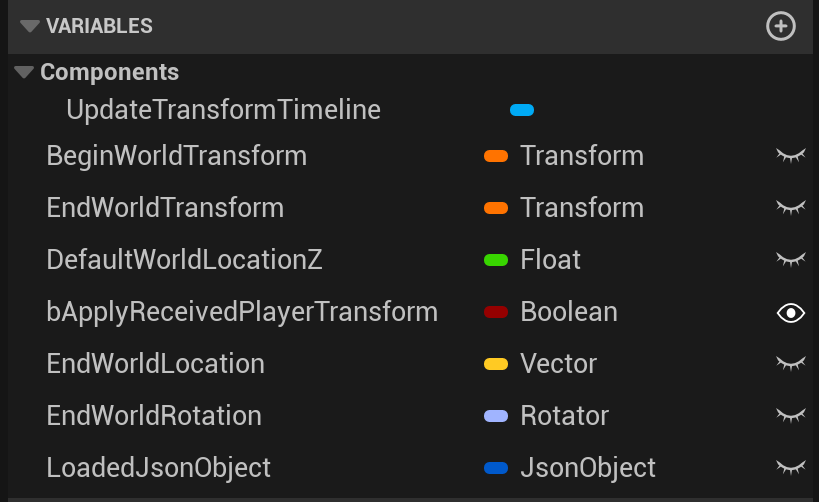The height and width of the screenshot is (502, 819).
Task: Open BeginWorldTransform Transform type dropdown
Action: click(581, 156)
